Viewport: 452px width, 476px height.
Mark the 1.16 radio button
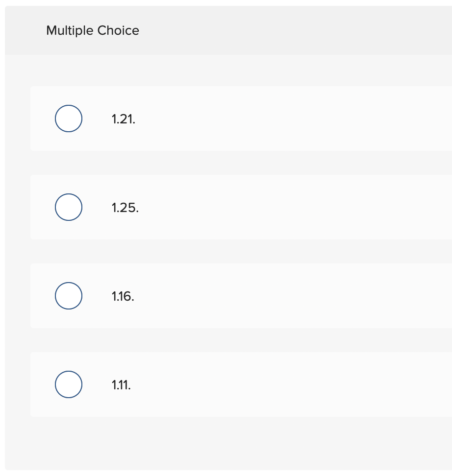(x=69, y=296)
